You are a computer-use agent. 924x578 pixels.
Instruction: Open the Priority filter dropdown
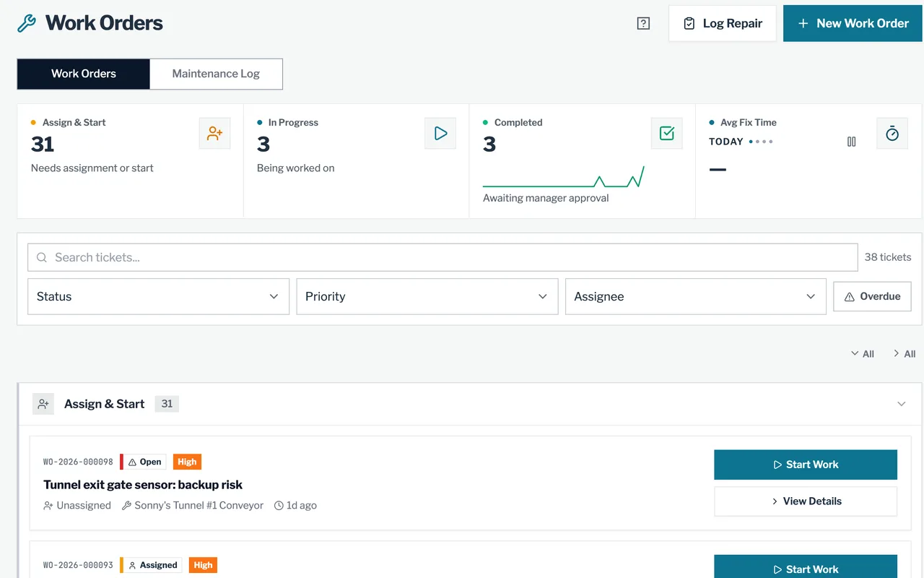point(427,297)
